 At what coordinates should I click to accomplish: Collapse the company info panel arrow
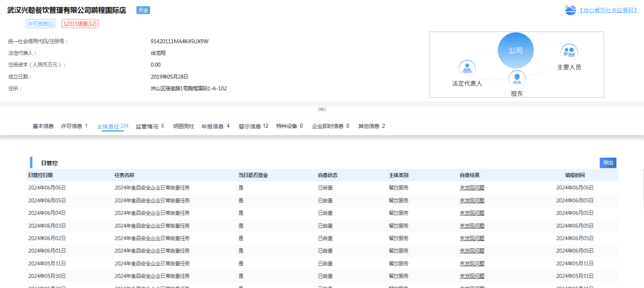click(322, 109)
